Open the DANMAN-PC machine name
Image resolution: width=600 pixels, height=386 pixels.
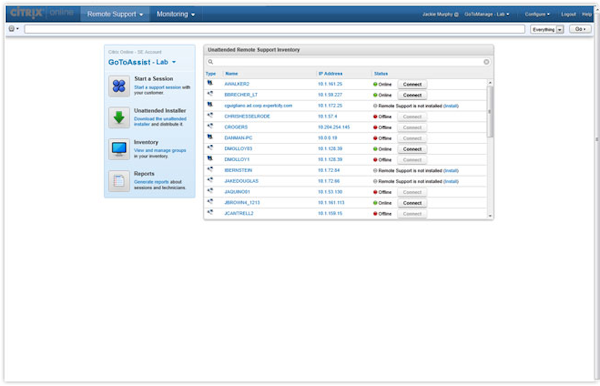point(238,138)
